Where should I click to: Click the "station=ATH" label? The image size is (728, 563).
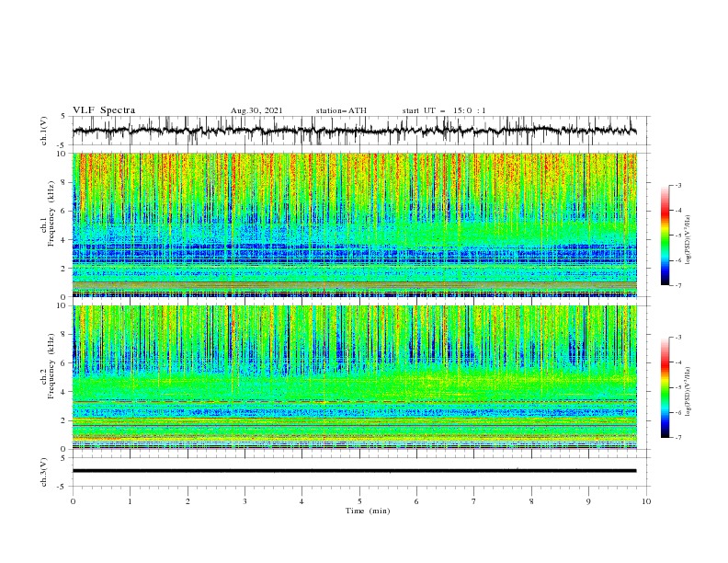341,110
